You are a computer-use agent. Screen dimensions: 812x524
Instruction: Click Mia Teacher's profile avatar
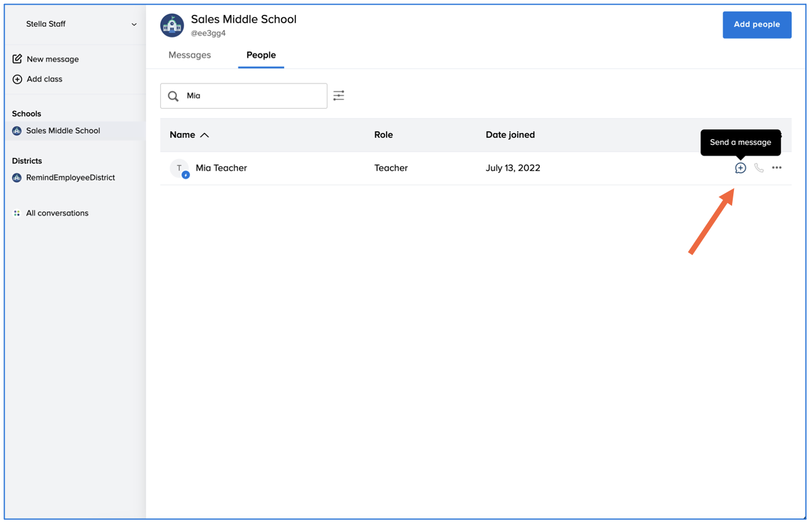click(179, 169)
